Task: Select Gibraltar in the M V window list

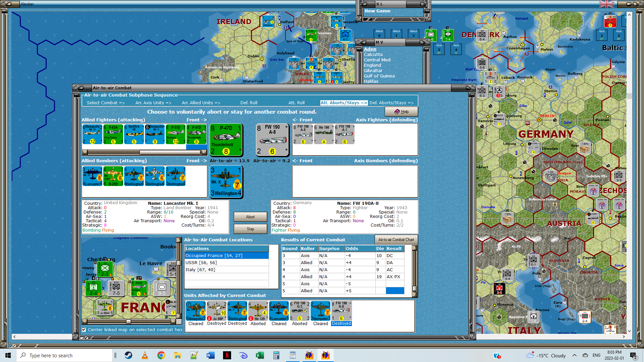Action: (x=373, y=71)
